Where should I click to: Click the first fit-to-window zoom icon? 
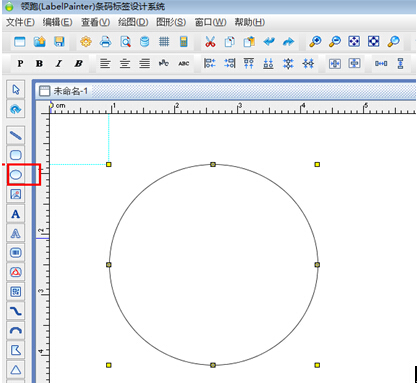coord(354,42)
